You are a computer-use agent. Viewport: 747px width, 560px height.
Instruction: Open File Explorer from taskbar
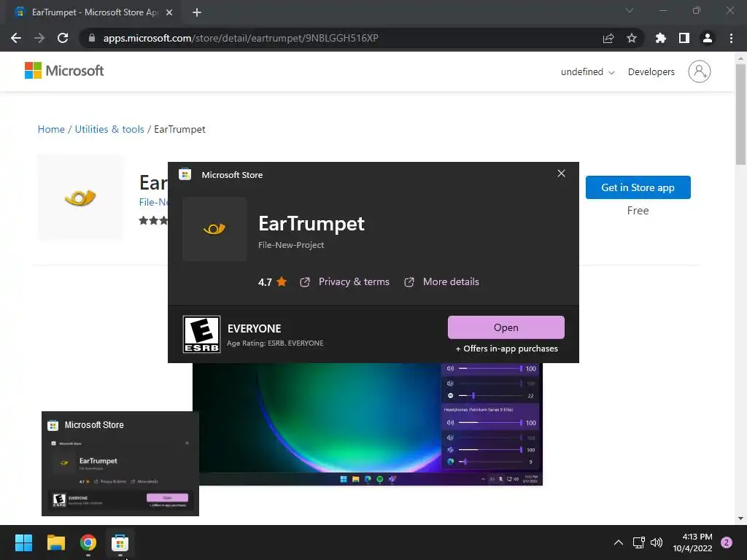click(55, 542)
